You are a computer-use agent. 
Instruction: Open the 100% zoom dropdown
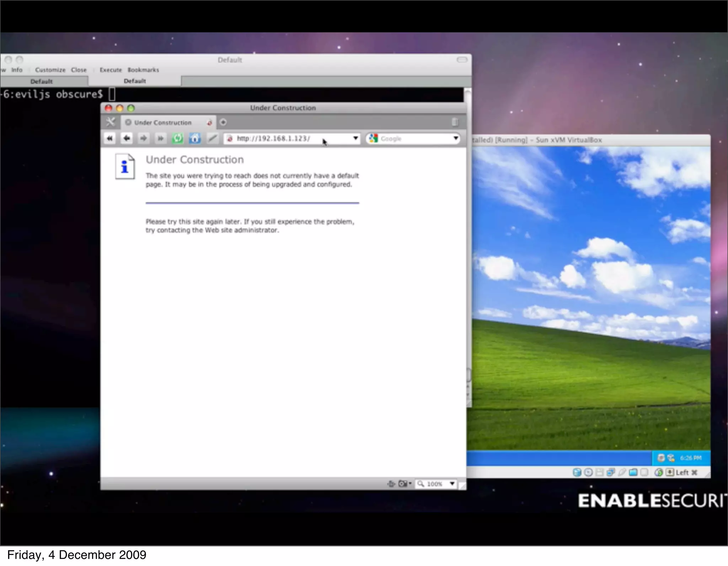click(x=452, y=484)
